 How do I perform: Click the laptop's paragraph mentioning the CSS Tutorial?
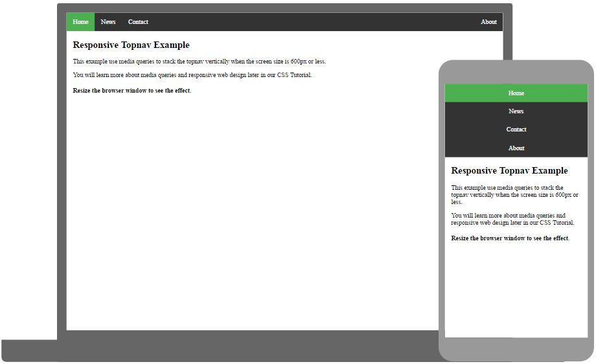point(192,75)
